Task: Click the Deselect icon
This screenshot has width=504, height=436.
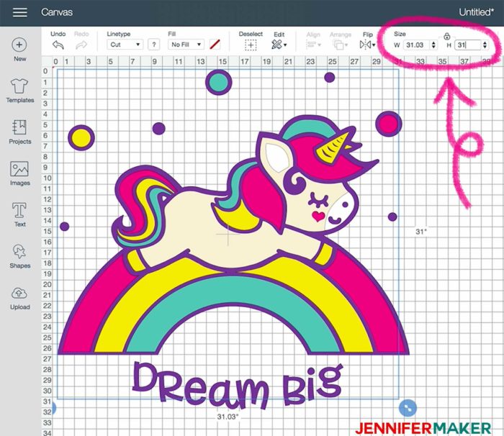Action: [251, 45]
